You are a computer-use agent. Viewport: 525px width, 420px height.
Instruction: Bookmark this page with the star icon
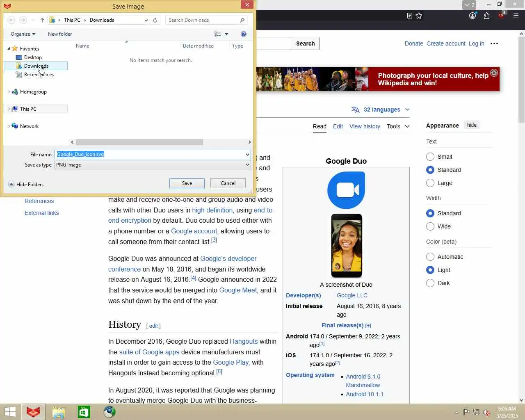[419, 16]
